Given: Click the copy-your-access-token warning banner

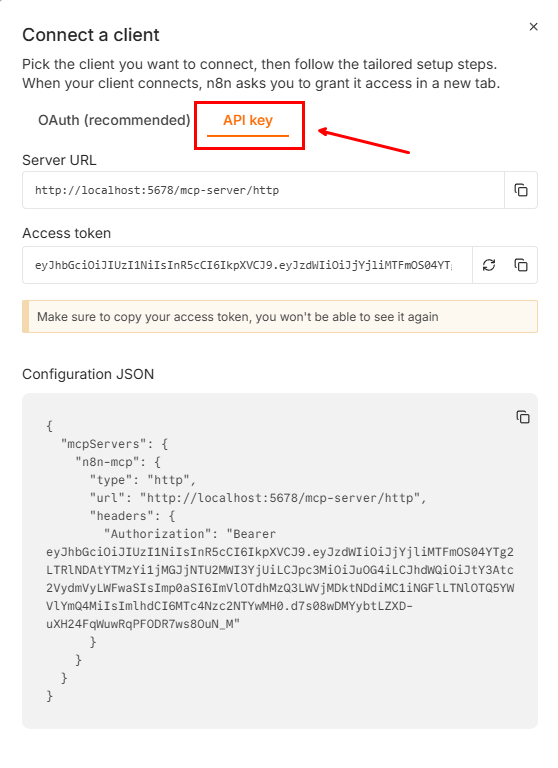Looking at the screenshot, I should tap(280, 316).
